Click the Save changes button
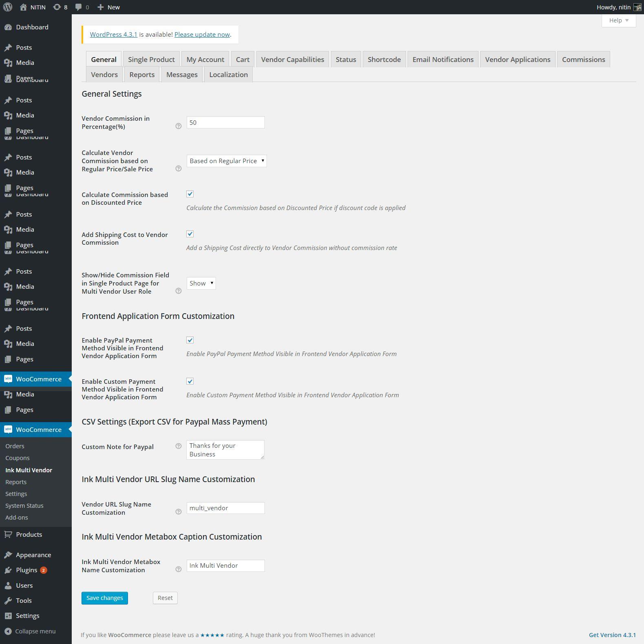This screenshot has width=644, height=644. coord(105,598)
